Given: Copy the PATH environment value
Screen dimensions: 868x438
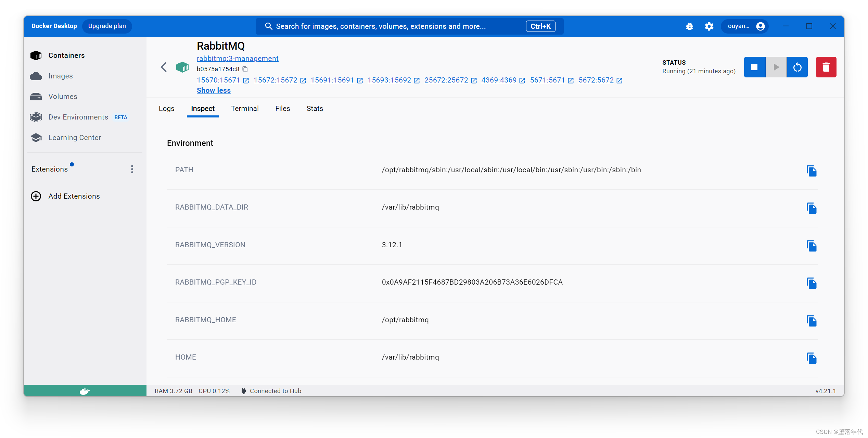Looking at the screenshot, I should [812, 171].
